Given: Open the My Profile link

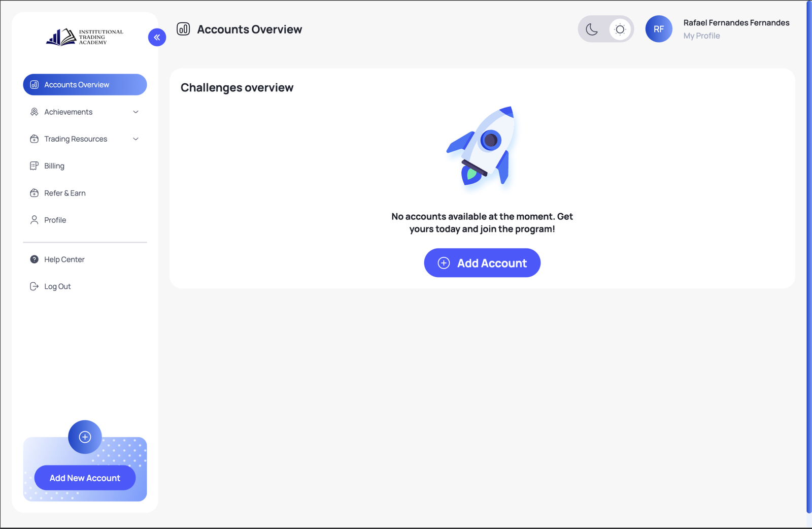Looking at the screenshot, I should click(701, 36).
